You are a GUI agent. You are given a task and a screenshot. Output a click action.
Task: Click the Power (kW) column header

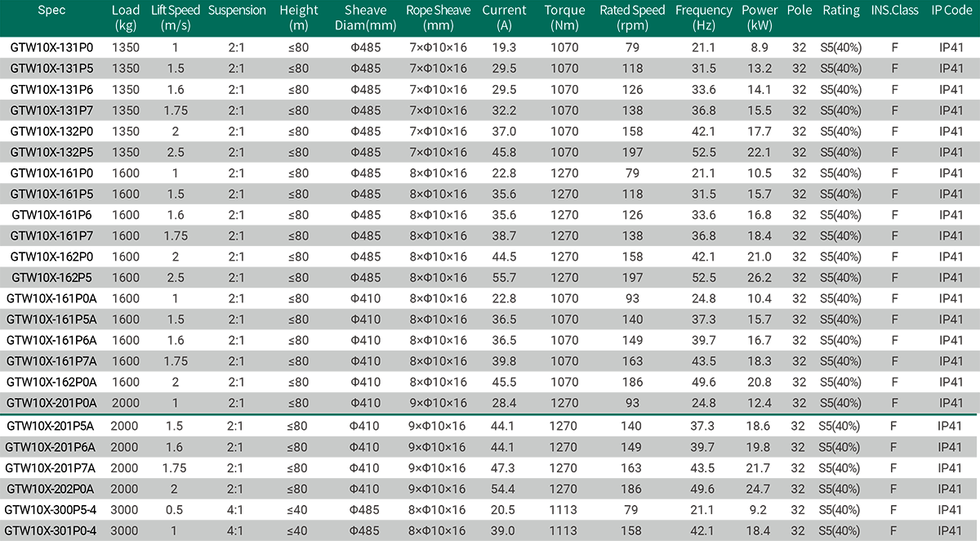tap(759, 17)
